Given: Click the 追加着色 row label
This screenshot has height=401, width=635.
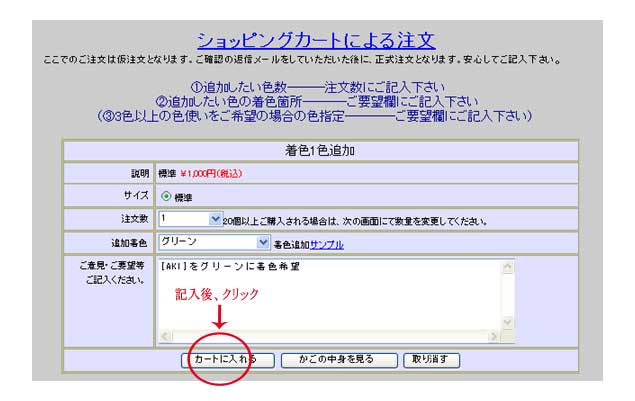Looking at the screenshot, I should click(x=130, y=243).
